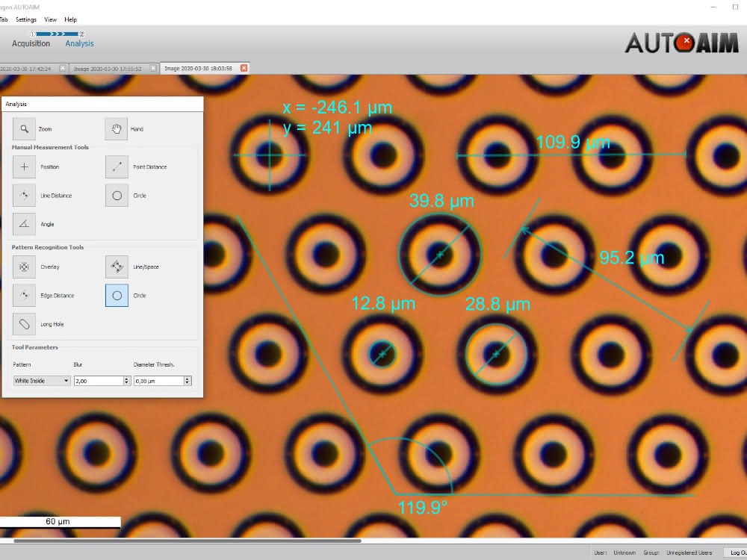Click the AUTOAIM logo

click(x=682, y=43)
